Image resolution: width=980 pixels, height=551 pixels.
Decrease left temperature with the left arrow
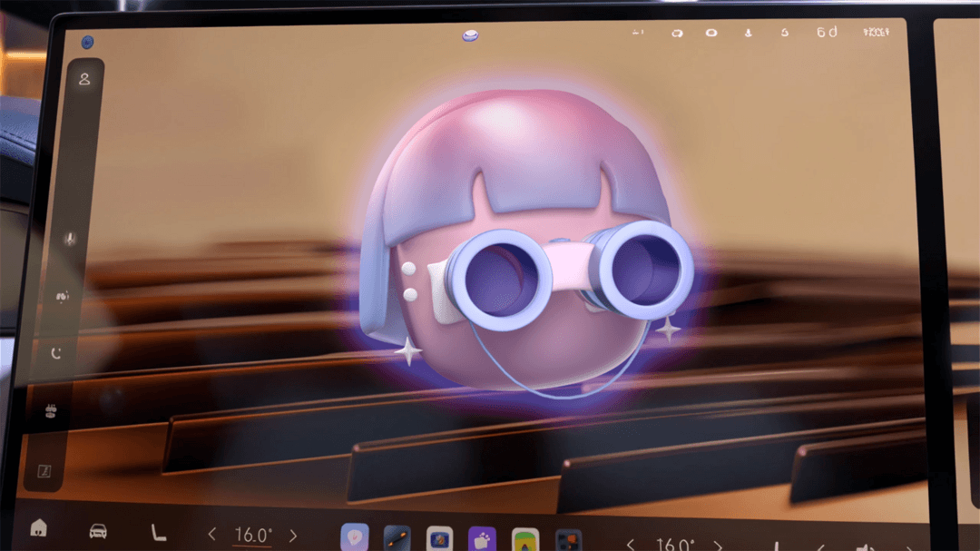click(x=212, y=535)
